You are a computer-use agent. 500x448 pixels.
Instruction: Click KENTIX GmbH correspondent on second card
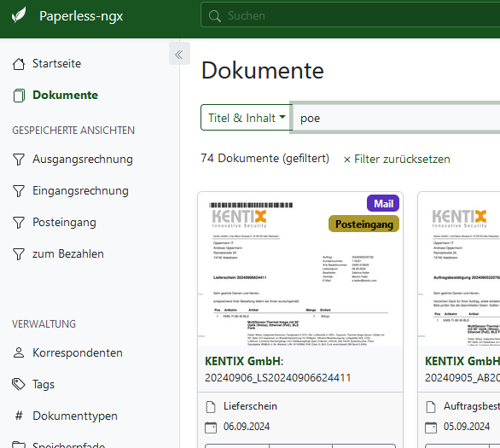pyautogui.click(x=462, y=361)
